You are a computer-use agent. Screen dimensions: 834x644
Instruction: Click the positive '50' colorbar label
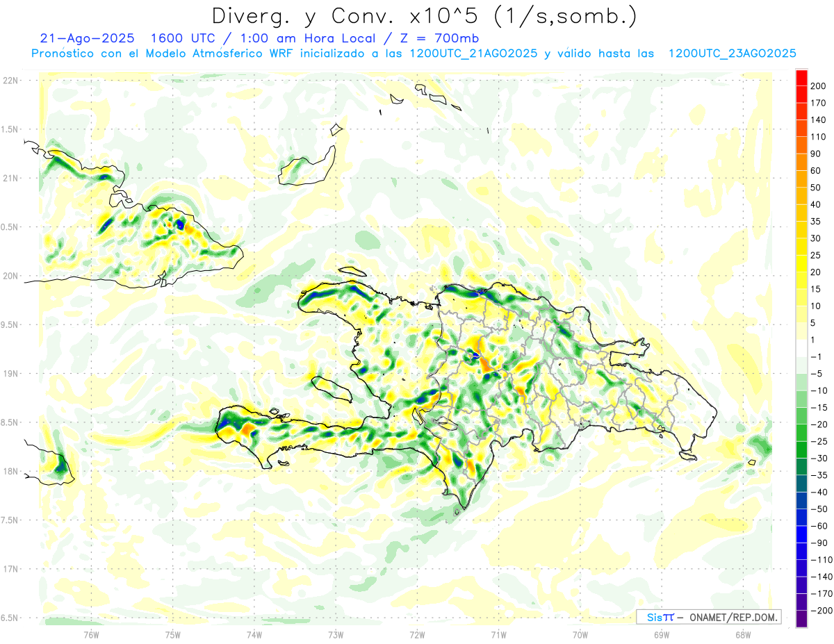[x=816, y=188]
